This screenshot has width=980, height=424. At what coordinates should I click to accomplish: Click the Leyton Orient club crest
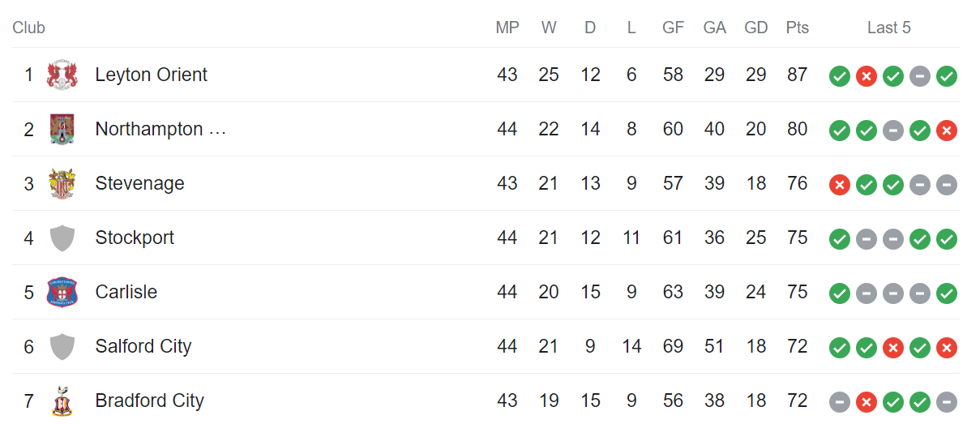pos(62,75)
